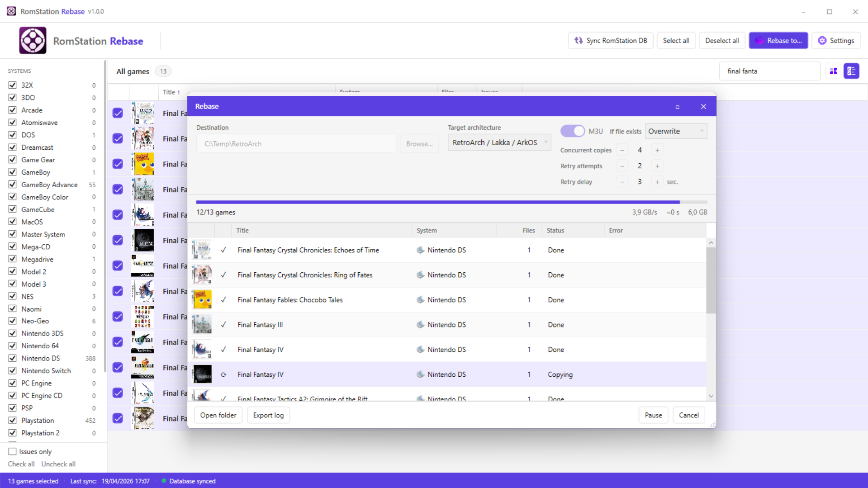This screenshot has width=868, height=488.
Task: Switch to list view icon
Action: point(851,71)
